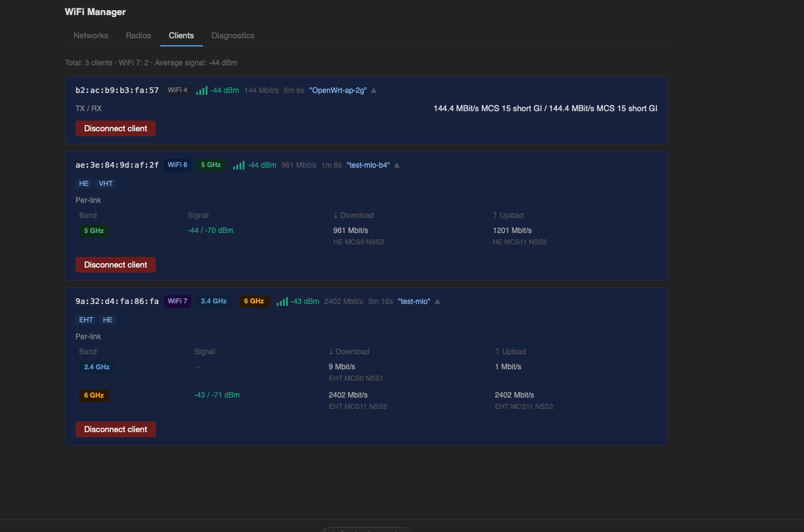Click signal bars icon of OpenWrt-ap-2g client

tap(202, 90)
